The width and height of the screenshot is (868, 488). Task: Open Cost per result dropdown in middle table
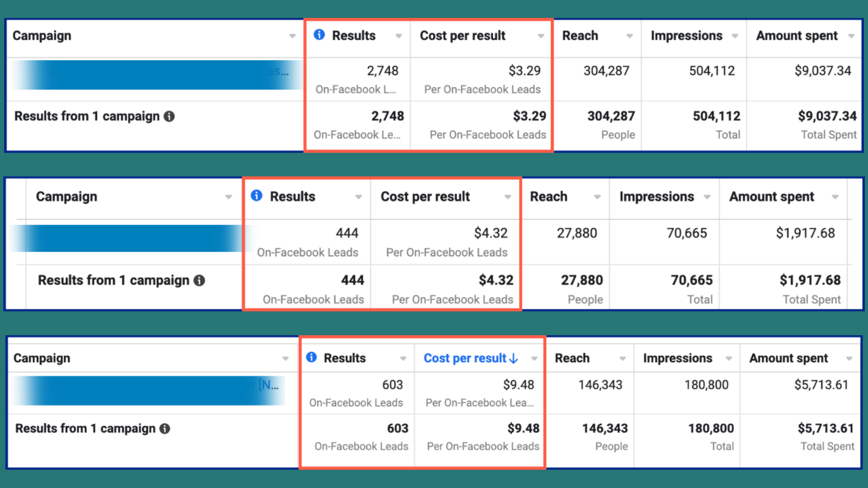(508, 197)
